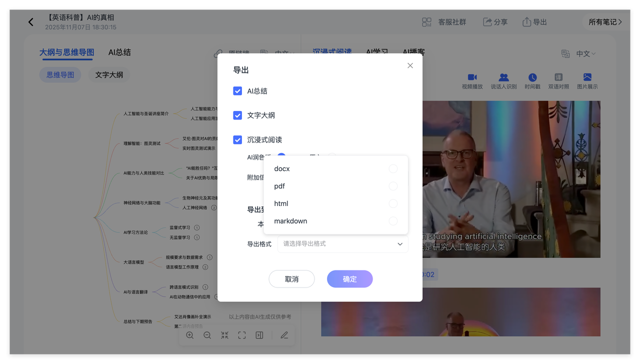This screenshot has height=364, width=640.
Task: Check the AI总结 checkbox
Action: 237,91
